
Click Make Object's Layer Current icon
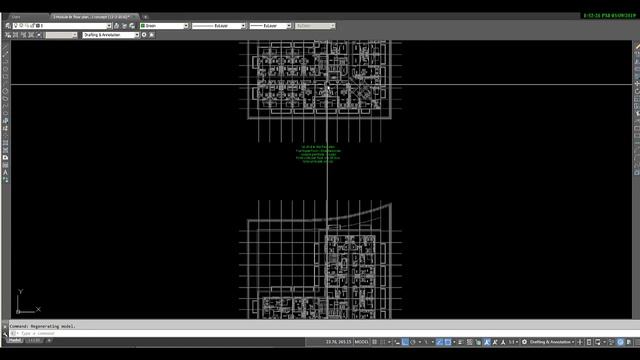tap(117, 26)
